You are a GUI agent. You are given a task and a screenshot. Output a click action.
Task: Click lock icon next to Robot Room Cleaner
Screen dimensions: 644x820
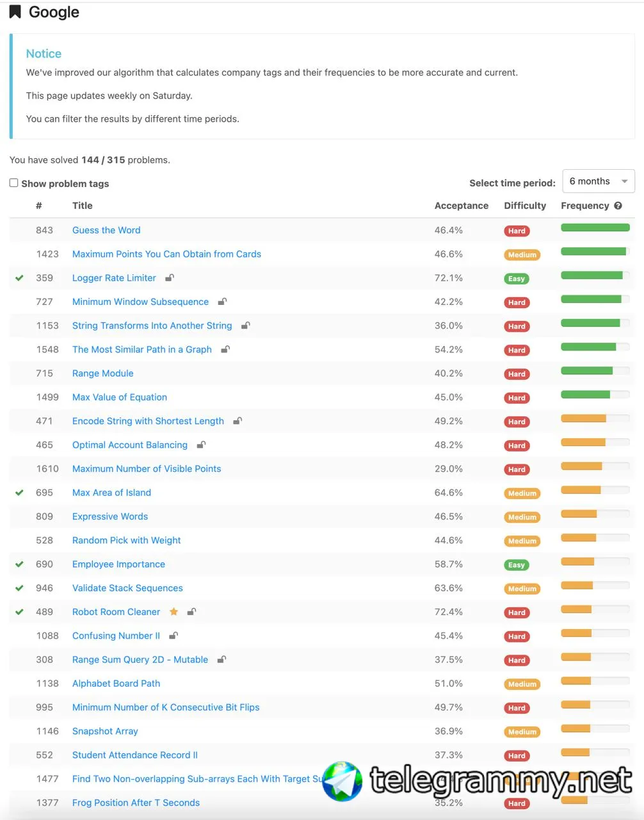pos(191,612)
